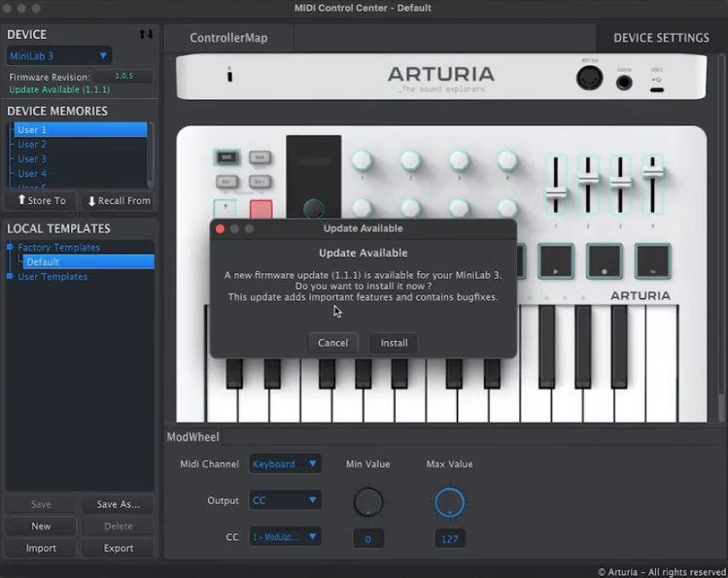Click the Max Value 127 field

[449, 538]
